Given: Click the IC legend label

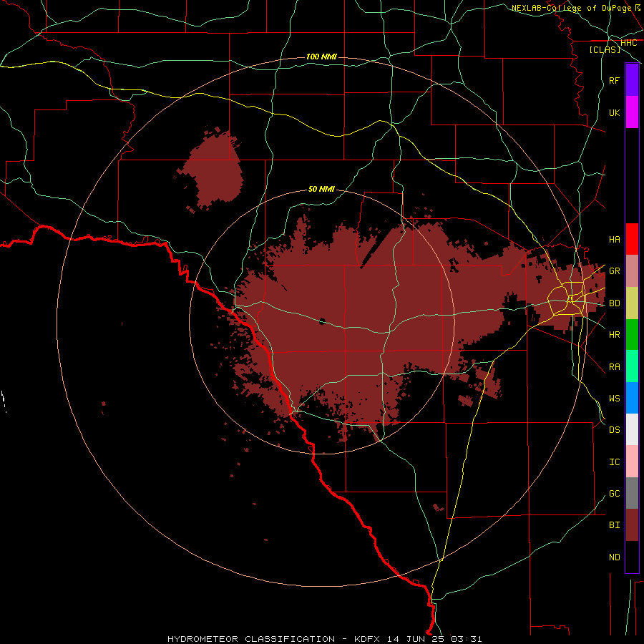Looking at the screenshot, I should [x=614, y=462].
